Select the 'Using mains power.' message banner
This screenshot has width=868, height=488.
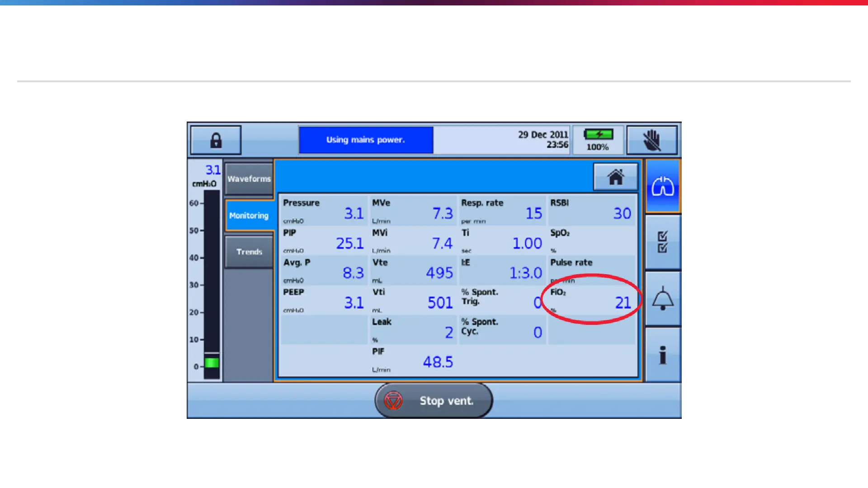point(366,140)
